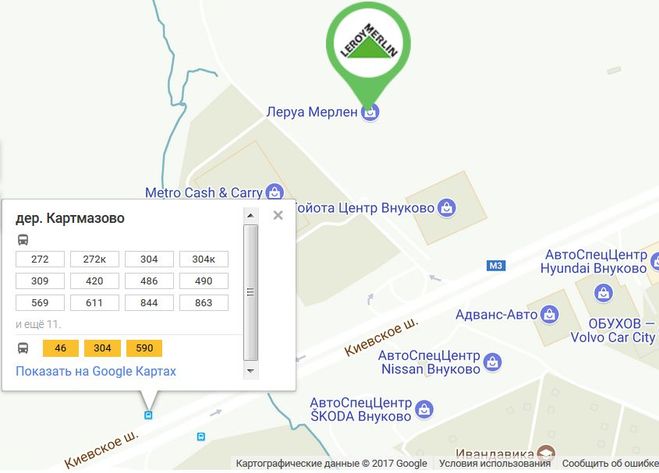Screen dimensions: 659x473
Task: Select bus route 304к
Action: [204, 259]
